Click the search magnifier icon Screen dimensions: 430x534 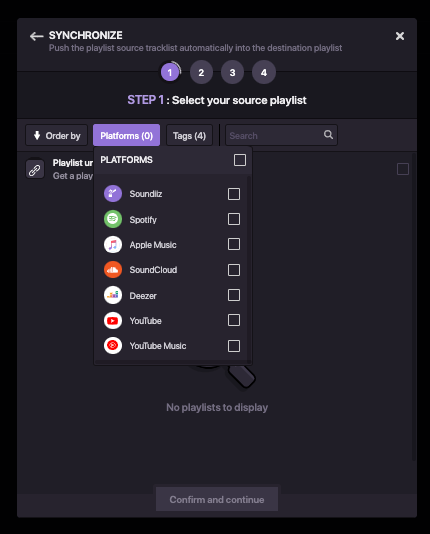[x=328, y=135]
